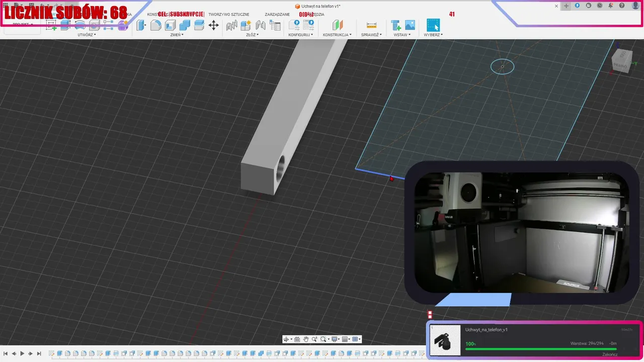644x362 pixels.
Task: Step timeline back one feature
Action: (14, 354)
